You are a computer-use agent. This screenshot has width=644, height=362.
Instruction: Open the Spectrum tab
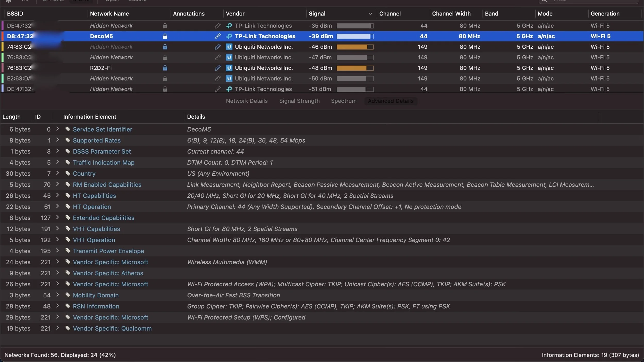(x=343, y=101)
